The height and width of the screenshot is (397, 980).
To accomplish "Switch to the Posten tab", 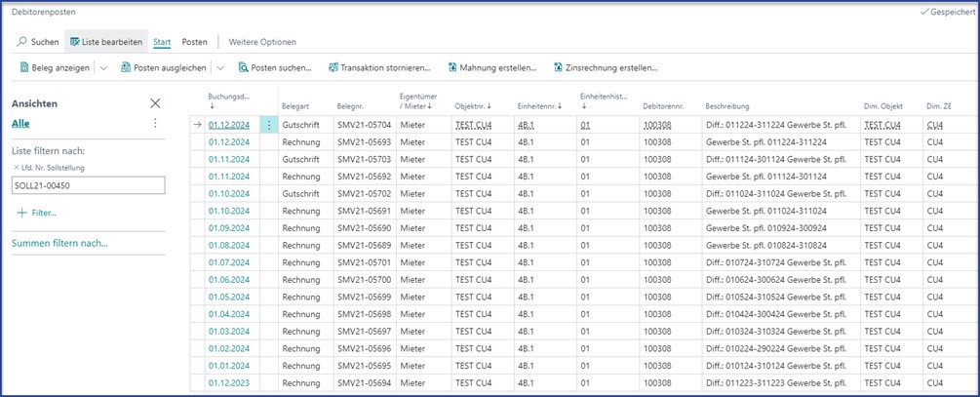I will (x=194, y=42).
